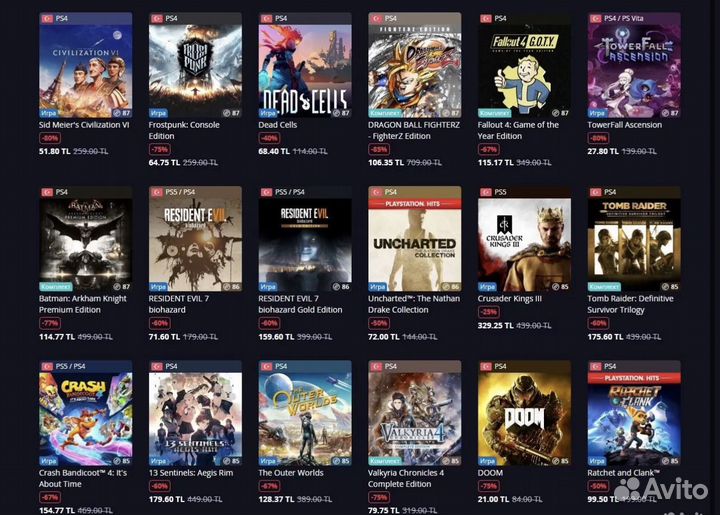The height and width of the screenshot is (515, 720).
Task: Open Fallout 4: Game of the Year Edition title
Action: pyautogui.click(x=518, y=130)
